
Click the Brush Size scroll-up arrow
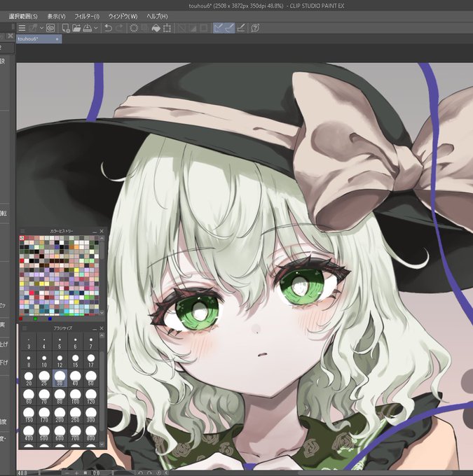(102, 336)
